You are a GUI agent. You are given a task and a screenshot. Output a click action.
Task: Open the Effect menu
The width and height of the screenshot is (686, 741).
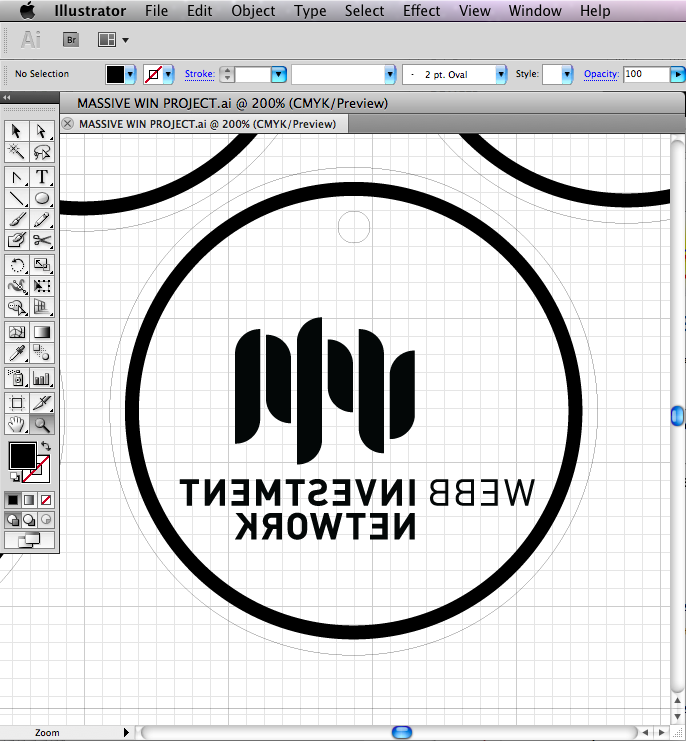coord(421,10)
